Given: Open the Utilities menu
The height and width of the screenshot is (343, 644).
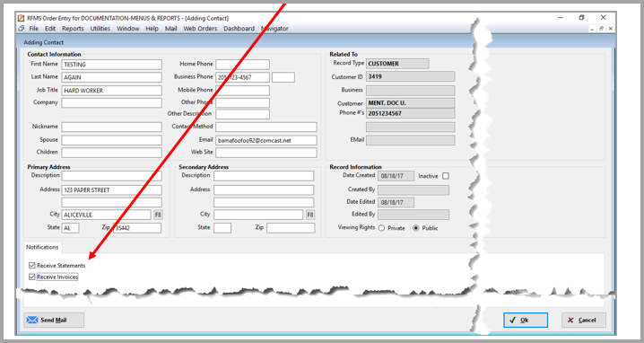Looking at the screenshot, I should [100, 29].
